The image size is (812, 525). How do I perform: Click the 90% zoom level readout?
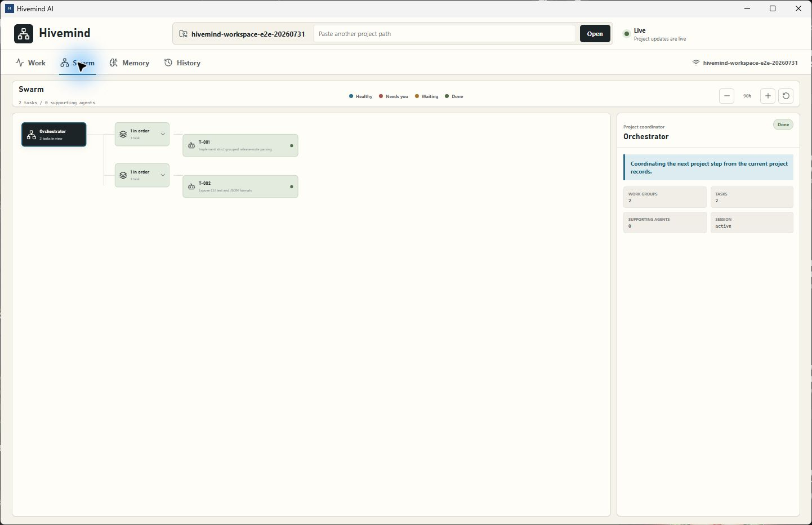click(747, 96)
